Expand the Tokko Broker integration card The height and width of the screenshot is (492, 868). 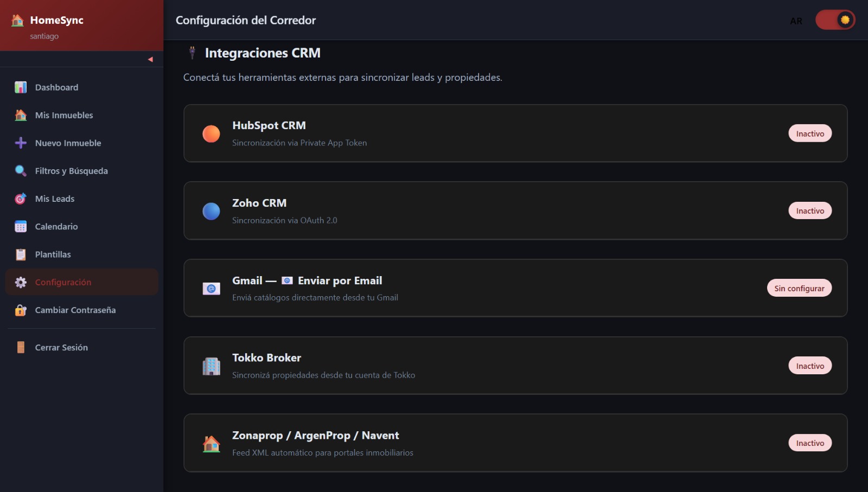(x=516, y=366)
